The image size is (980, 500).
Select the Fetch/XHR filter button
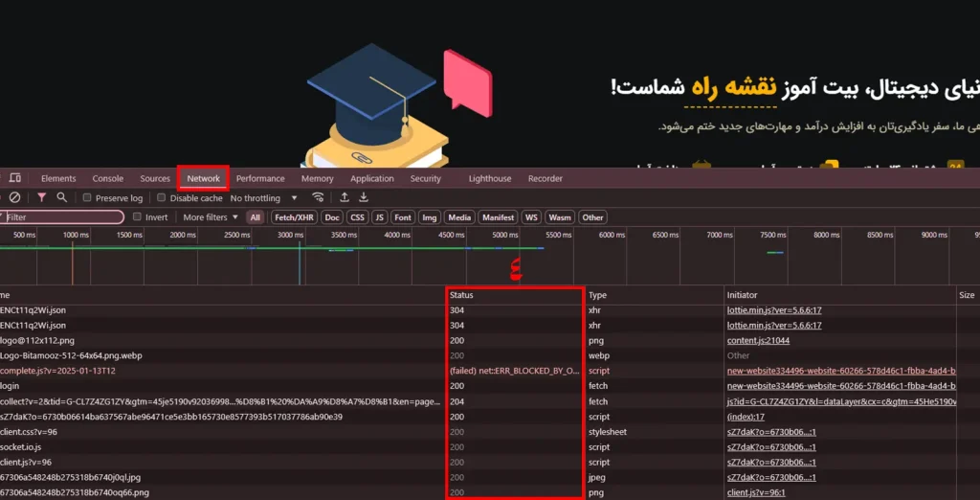pyautogui.click(x=294, y=217)
